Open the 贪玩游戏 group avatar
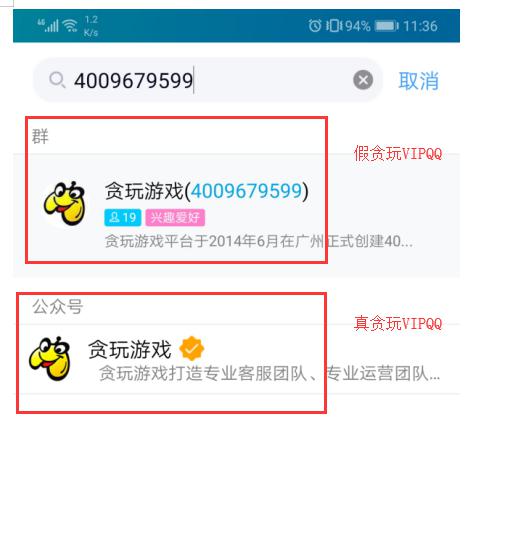This screenshot has height=551, width=525. 64,203
